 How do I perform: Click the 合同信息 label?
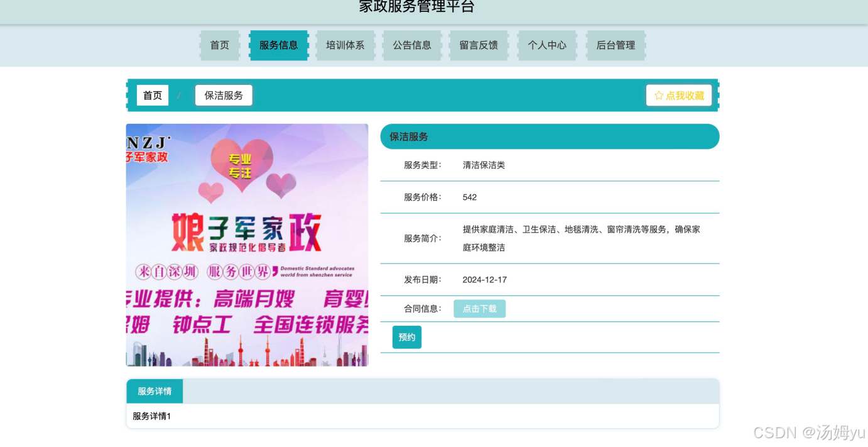click(423, 309)
